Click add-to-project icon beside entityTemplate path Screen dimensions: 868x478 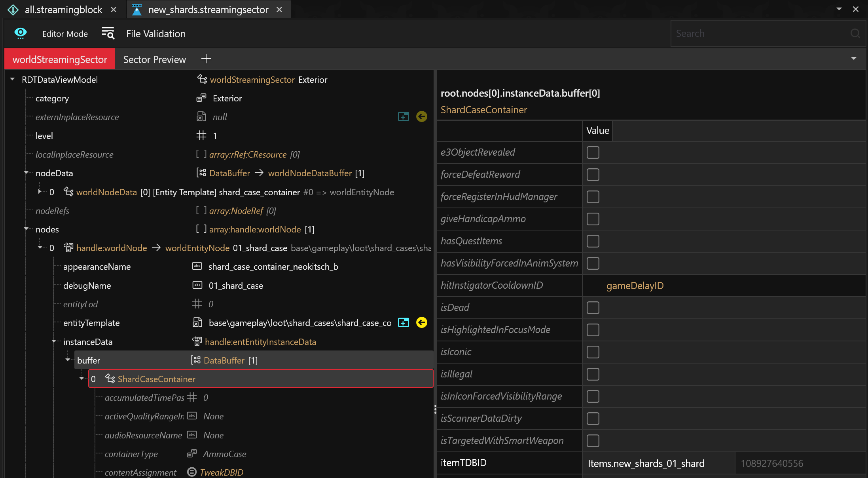[403, 323]
